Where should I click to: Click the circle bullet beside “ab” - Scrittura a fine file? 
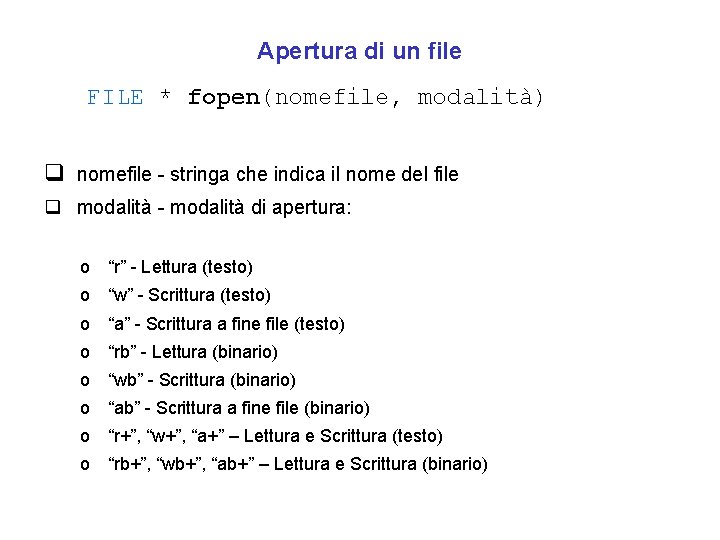pos(86,408)
